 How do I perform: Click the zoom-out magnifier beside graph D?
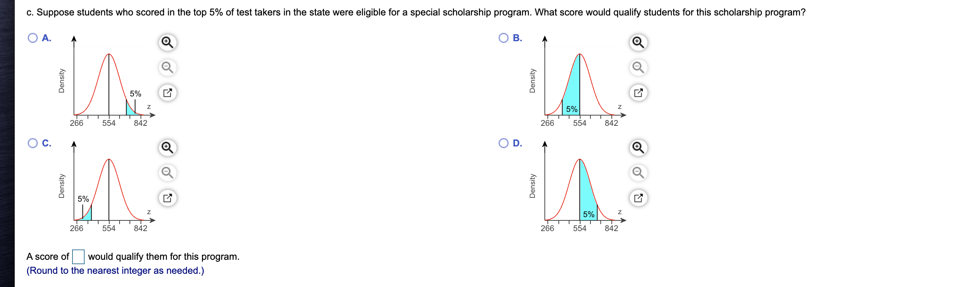638,172
